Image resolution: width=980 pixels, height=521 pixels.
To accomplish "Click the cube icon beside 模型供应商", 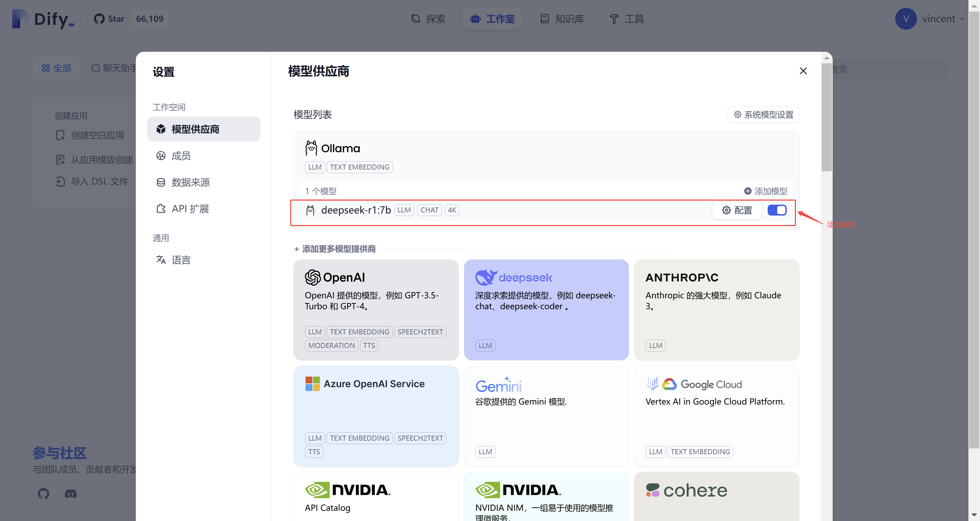I will (161, 129).
